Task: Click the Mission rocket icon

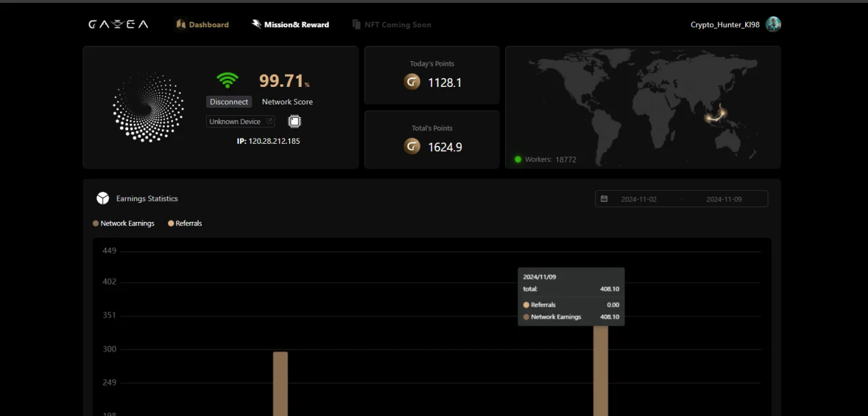Action: (256, 24)
